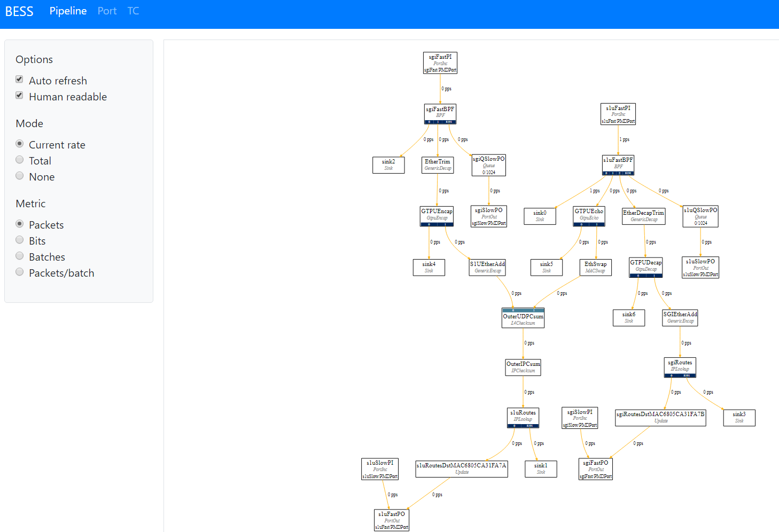Image resolution: width=779 pixels, height=532 pixels.
Task: Click the sgiFastPO PortOut node
Action: (596, 470)
